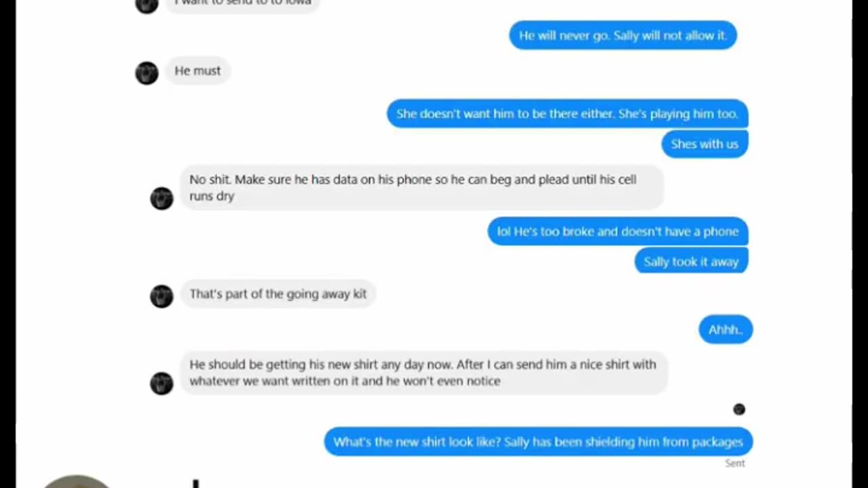Viewport: 868px width, 488px height.
Task: Click the partially visible avatar at the top
Action: [146, 5]
